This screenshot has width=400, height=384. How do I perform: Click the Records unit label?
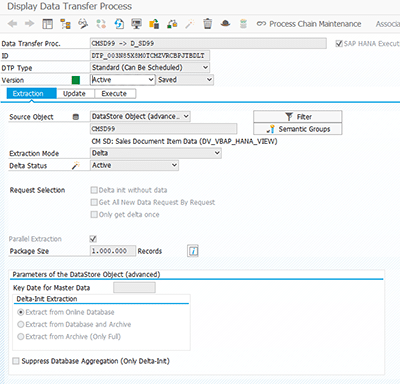point(150,251)
